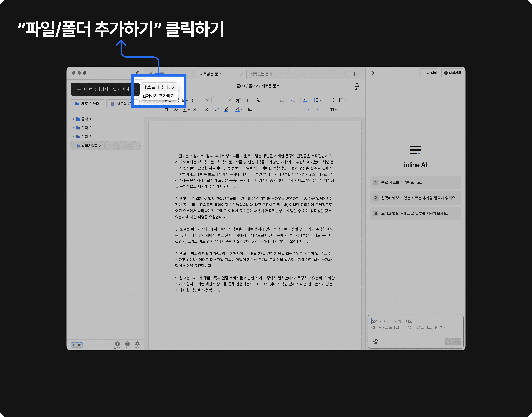Collapse the left sidebar with double chevron

coord(137,73)
